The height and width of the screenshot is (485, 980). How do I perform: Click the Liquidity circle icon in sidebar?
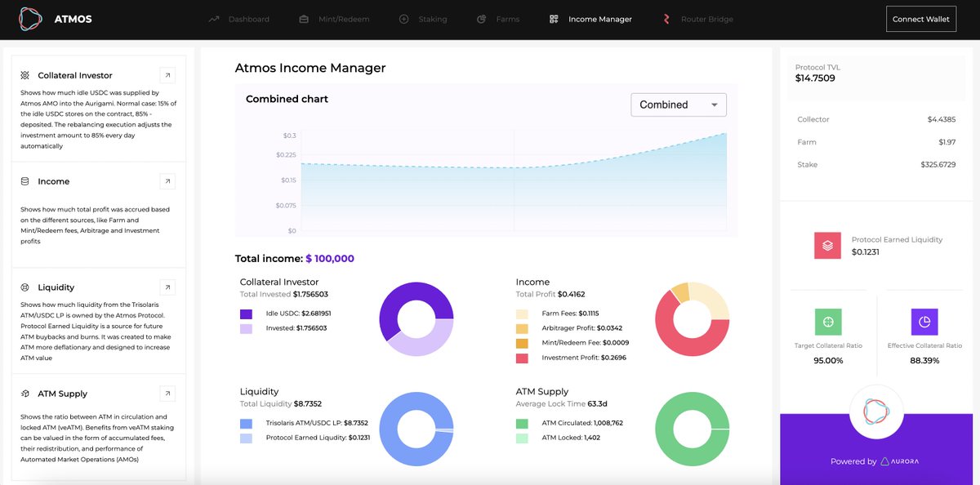tap(24, 287)
